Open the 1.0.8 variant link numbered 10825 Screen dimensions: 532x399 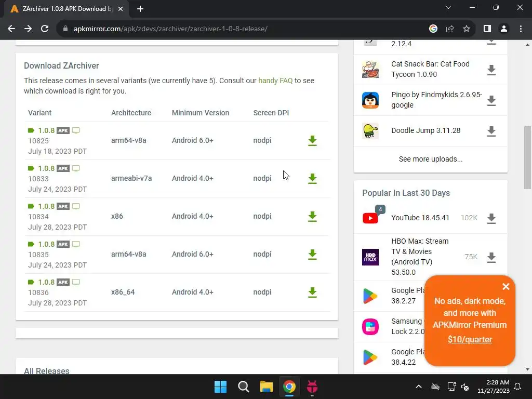(x=46, y=130)
